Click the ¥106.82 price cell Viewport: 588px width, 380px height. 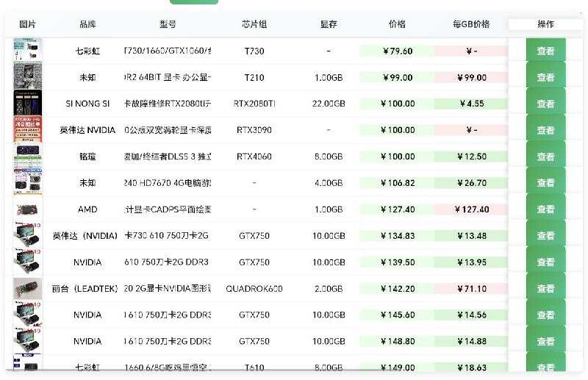(x=397, y=183)
